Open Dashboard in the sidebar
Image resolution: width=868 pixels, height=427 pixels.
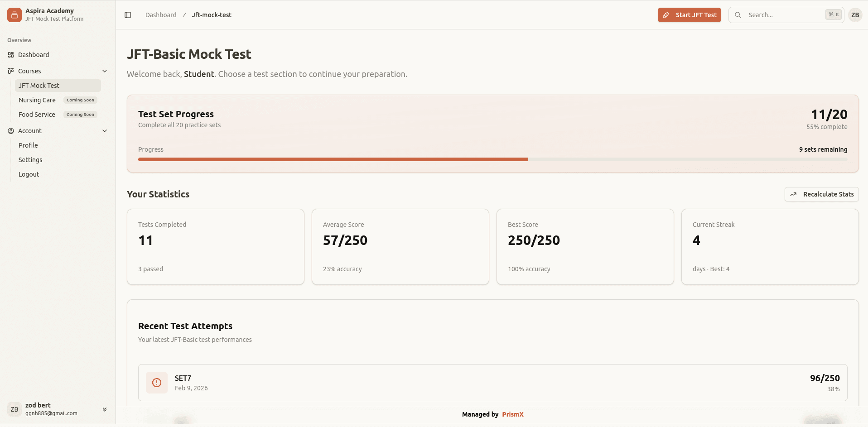tap(58, 55)
